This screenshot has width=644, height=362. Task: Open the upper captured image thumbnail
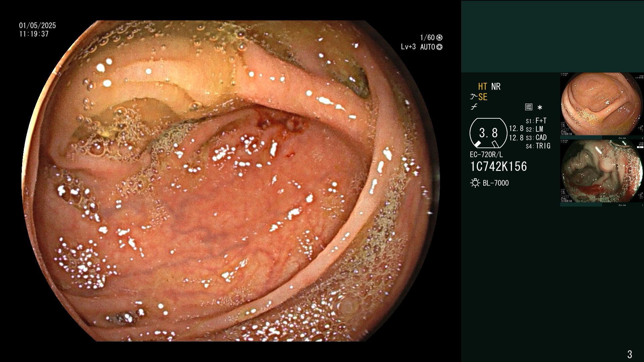[602, 104]
